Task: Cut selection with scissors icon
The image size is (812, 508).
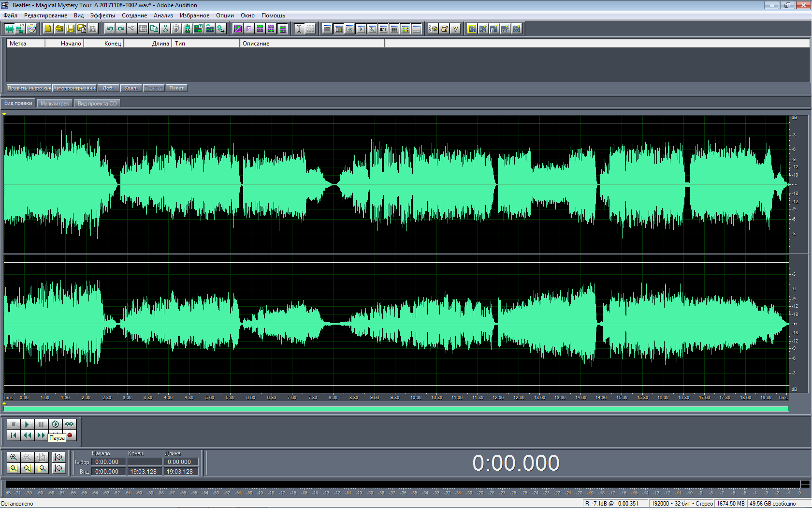Action: 165,29
